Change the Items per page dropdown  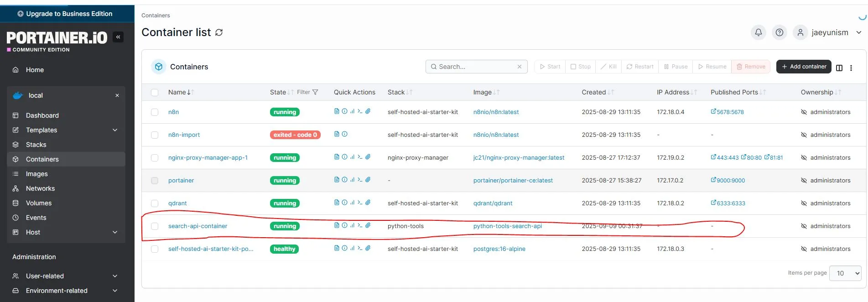click(845, 273)
